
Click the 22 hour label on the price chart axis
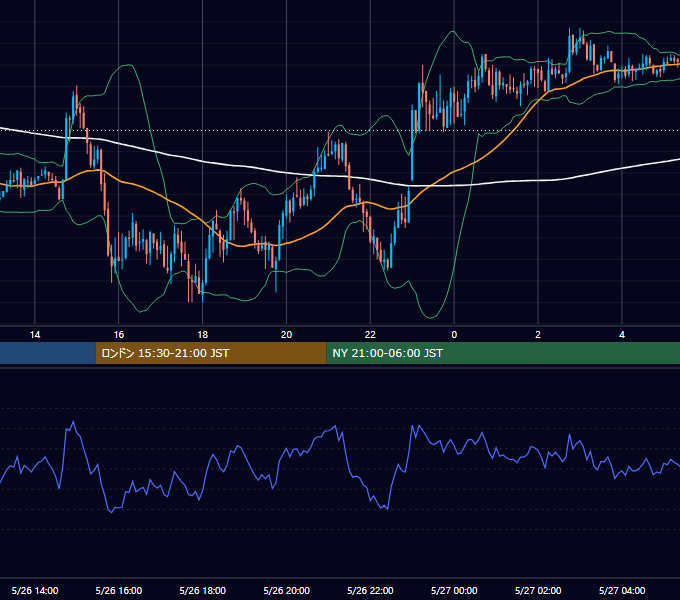(x=370, y=335)
